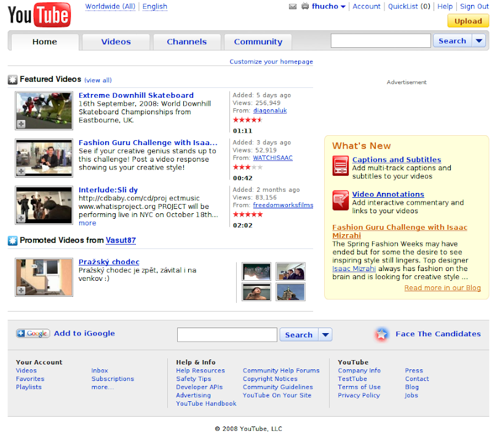
Task: Open the Fashion Guru Challenge thumbnail
Action: (x=44, y=158)
